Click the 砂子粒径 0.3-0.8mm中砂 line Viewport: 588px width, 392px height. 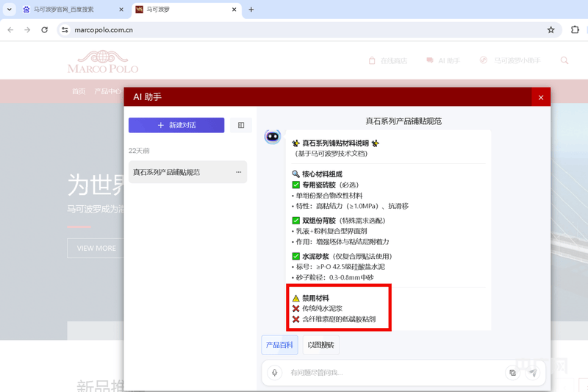click(333, 277)
